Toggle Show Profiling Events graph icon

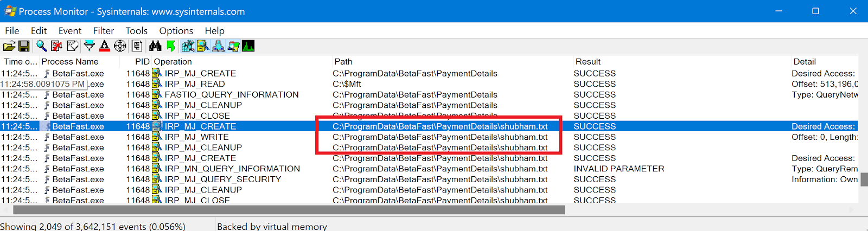pos(248,46)
